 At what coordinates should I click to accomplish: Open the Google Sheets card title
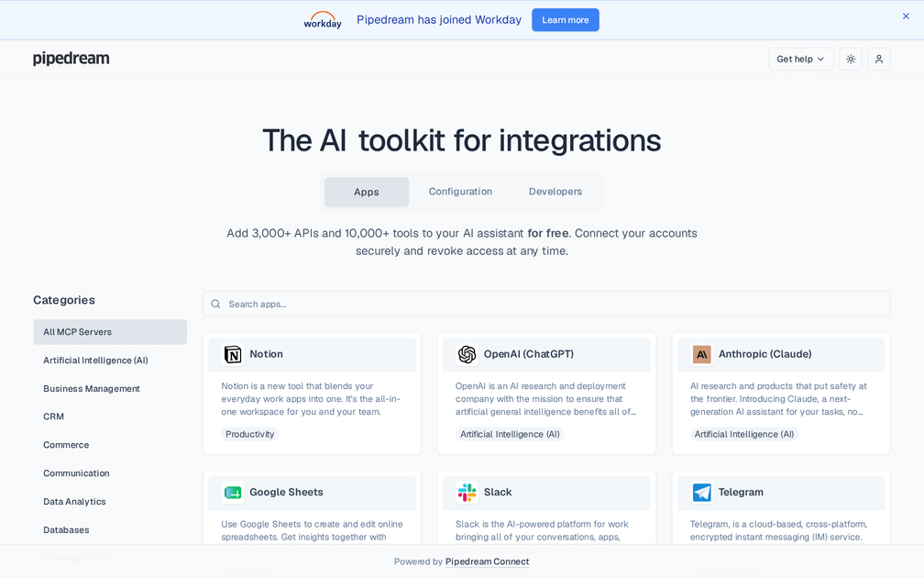pos(286,492)
